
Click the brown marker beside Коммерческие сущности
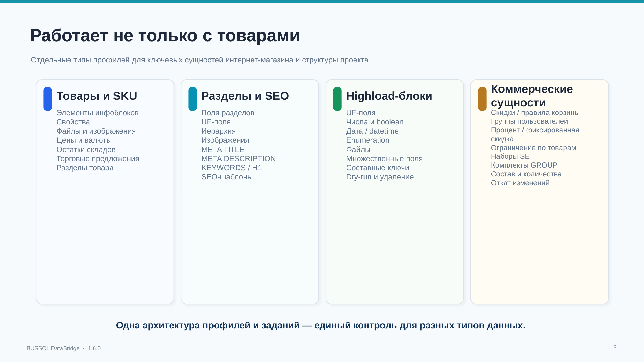(482, 99)
